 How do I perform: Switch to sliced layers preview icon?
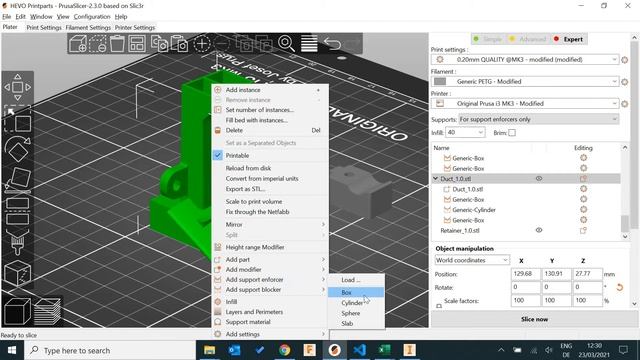(47, 311)
